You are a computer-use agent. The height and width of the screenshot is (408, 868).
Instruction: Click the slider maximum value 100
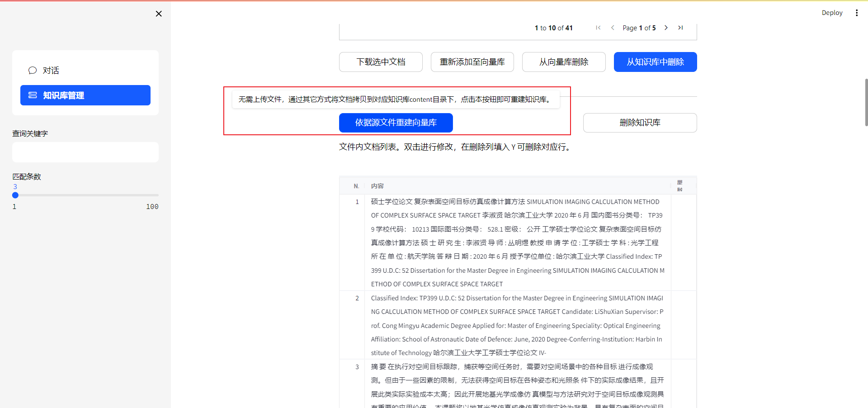pos(152,207)
